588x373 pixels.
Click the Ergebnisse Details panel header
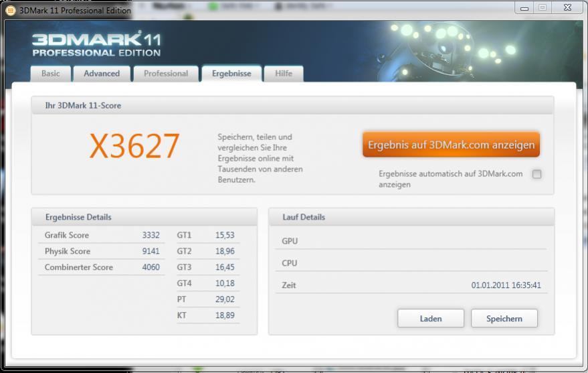(144, 217)
